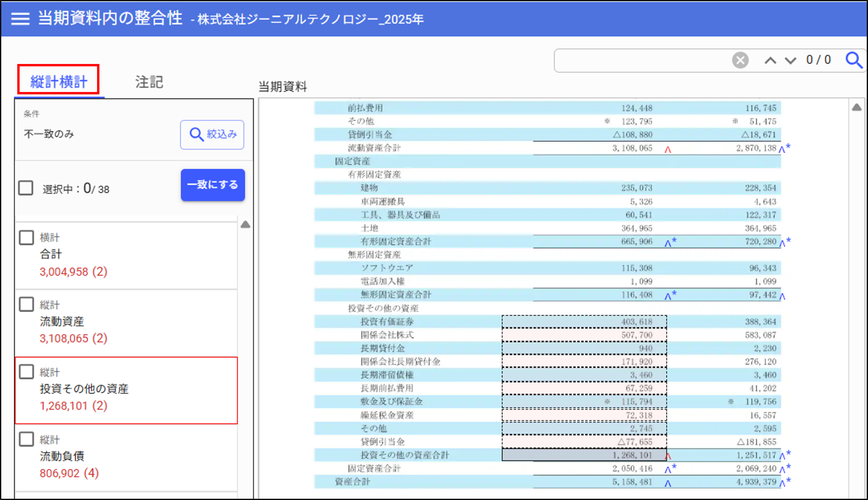Check the 縦計 流動資産 item checkbox
The height and width of the screenshot is (500, 868).
tap(26, 304)
